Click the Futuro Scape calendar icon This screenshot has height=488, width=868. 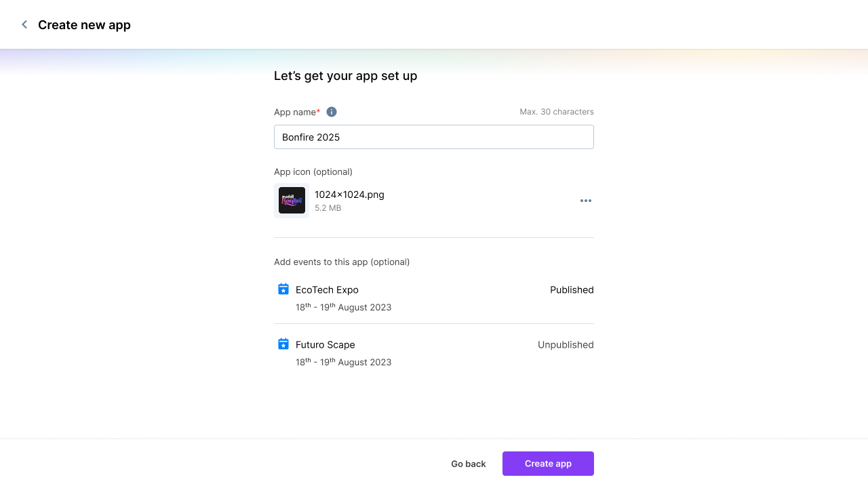(x=283, y=344)
